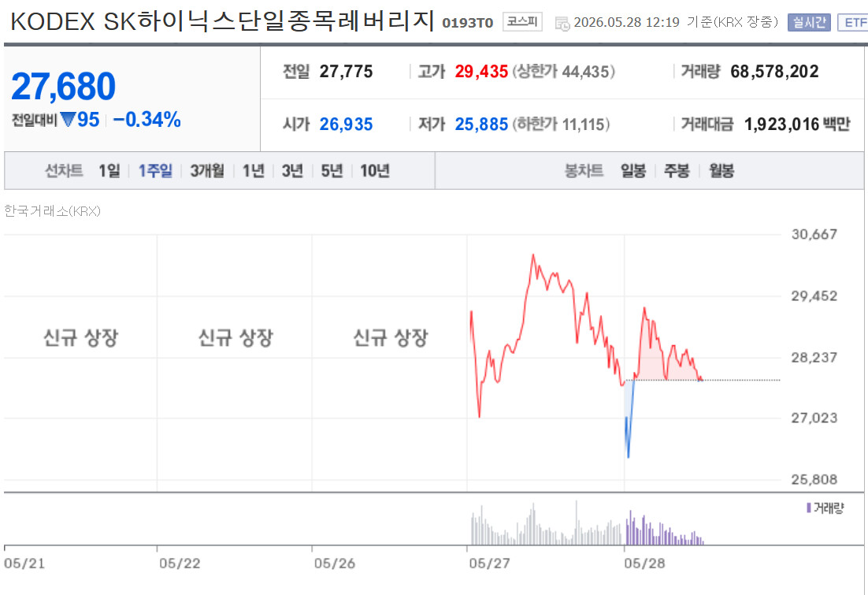This screenshot has height=595, width=868.
Task: Click the blue down-triangle next to 95
Action: pyautogui.click(x=68, y=120)
